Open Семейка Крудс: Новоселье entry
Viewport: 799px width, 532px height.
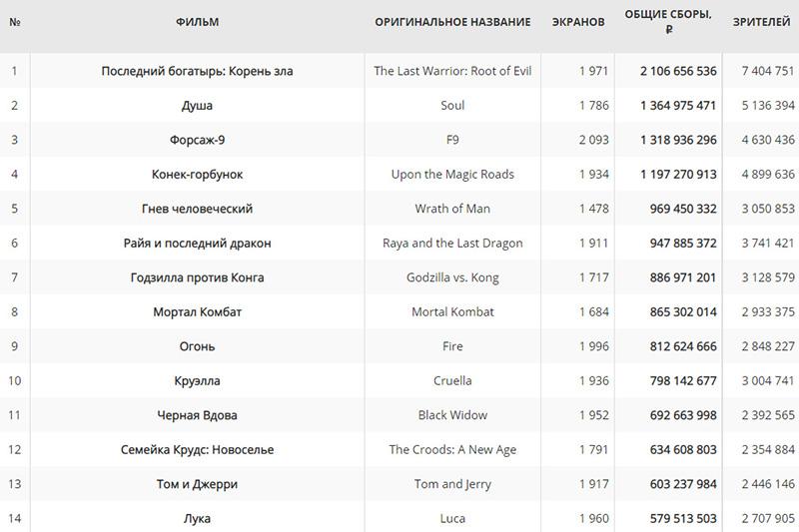click(197, 449)
